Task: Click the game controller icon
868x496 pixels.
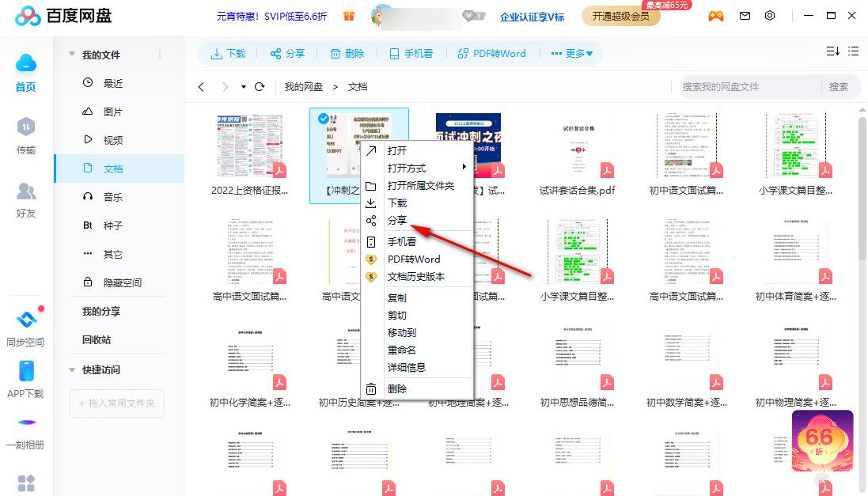Action: (x=716, y=16)
